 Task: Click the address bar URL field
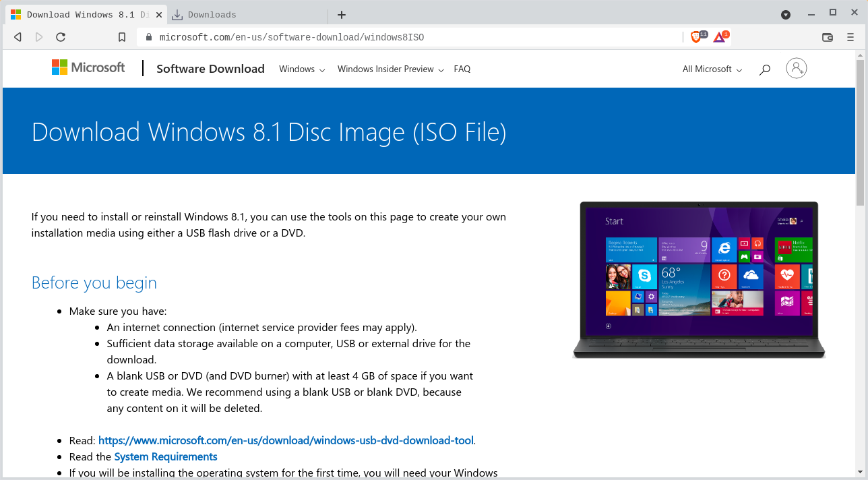click(x=404, y=37)
